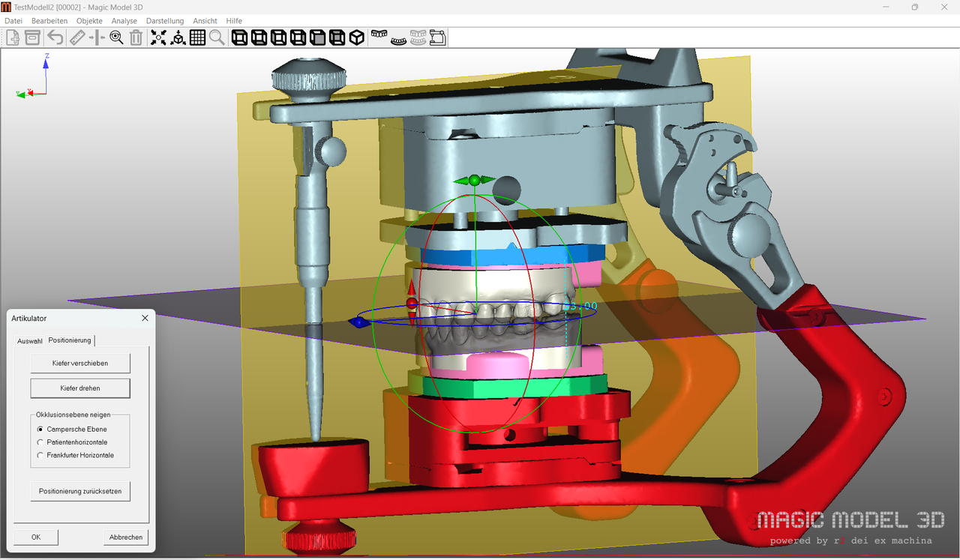960x560 pixels.
Task: Open the Hilfe menu
Action: click(234, 21)
